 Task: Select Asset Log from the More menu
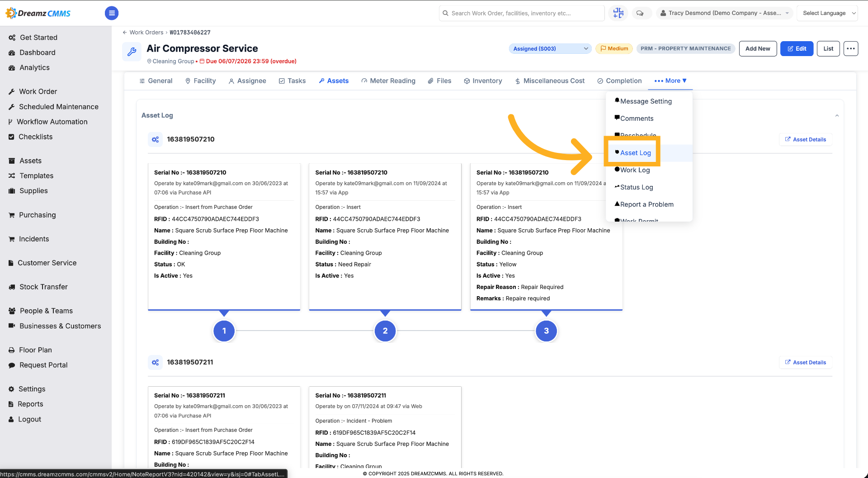[x=649, y=153]
